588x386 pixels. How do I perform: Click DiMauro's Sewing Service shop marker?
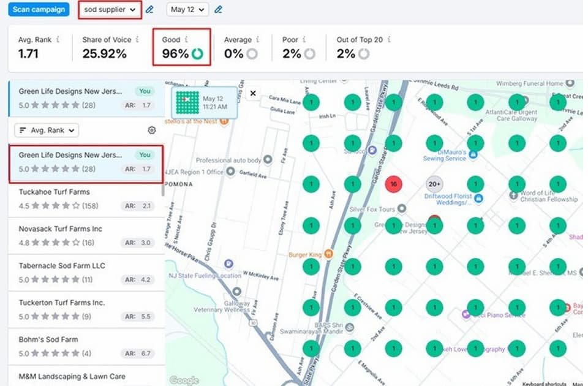(x=473, y=154)
